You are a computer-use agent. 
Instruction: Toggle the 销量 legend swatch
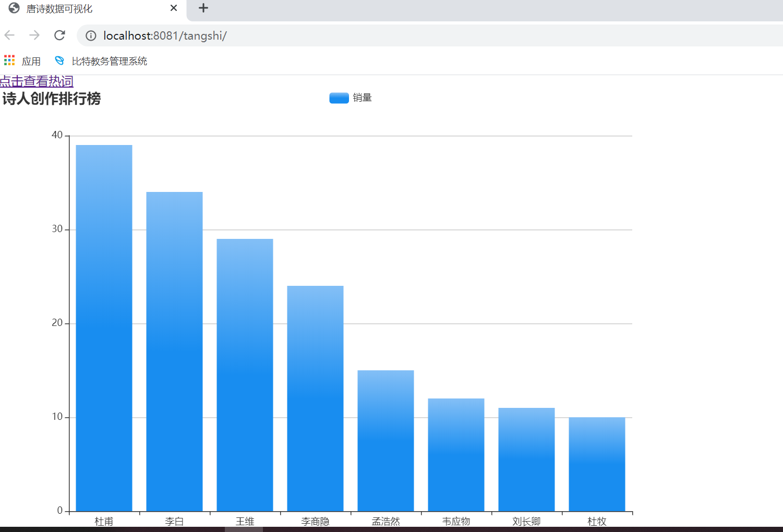tap(339, 98)
